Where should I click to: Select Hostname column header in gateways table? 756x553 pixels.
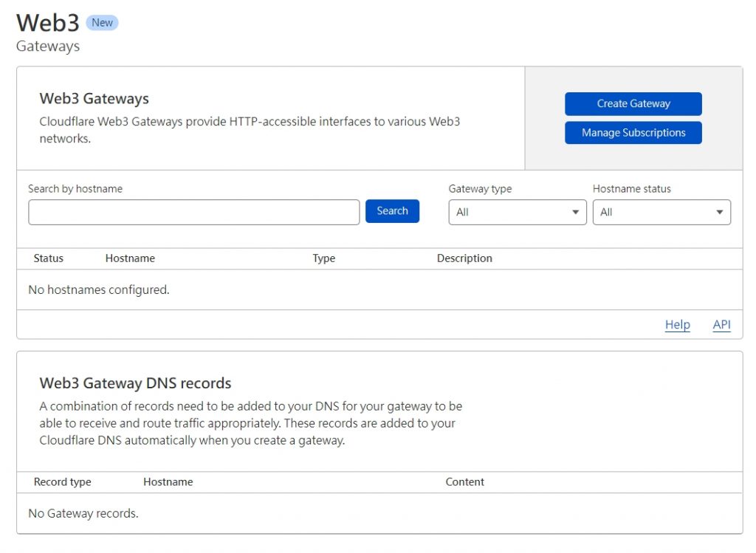(x=130, y=258)
